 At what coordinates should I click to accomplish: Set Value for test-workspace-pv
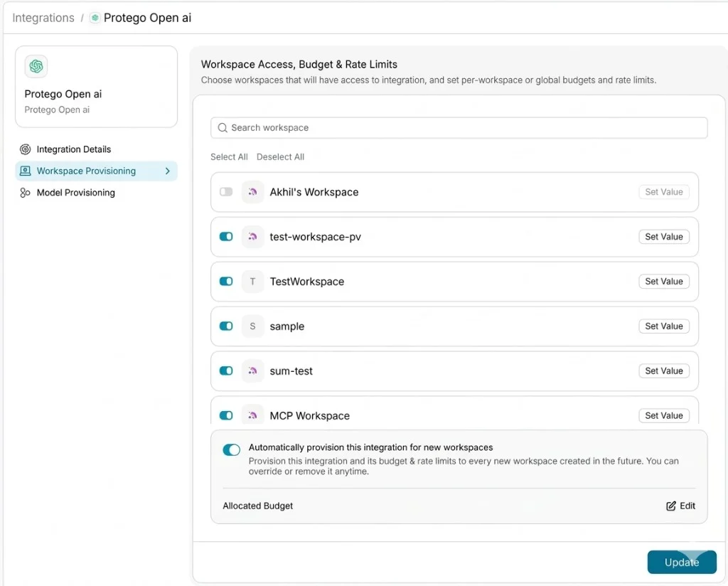click(x=664, y=236)
